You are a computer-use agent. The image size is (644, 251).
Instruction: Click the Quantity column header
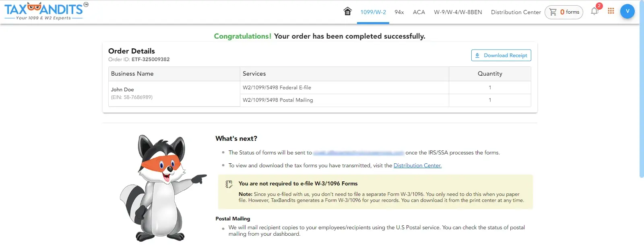(x=490, y=74)
